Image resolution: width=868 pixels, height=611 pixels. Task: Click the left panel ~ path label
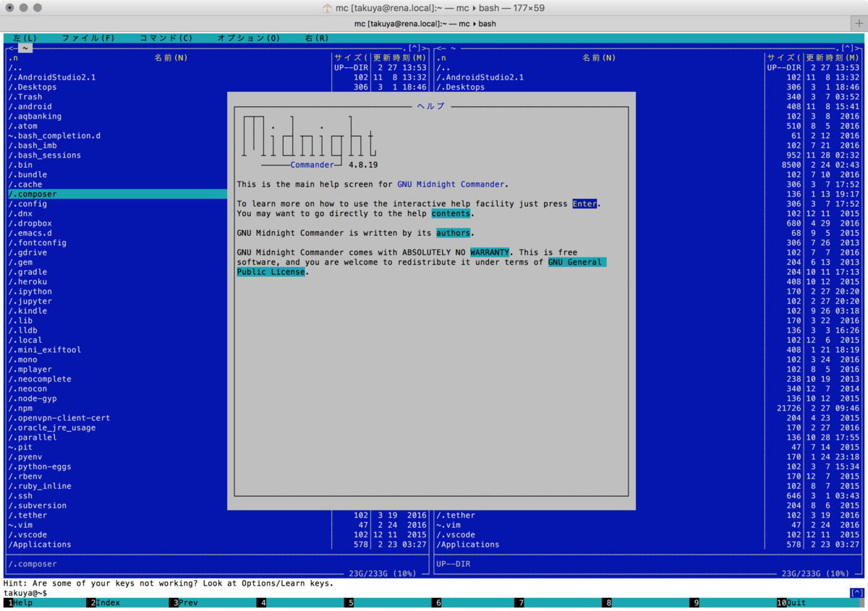click(25, 48)
